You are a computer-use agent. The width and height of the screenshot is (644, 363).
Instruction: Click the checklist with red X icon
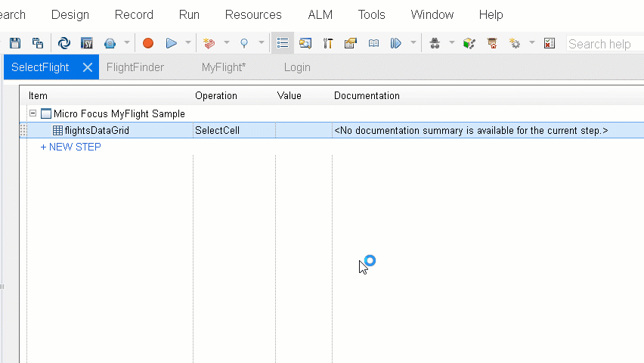pos(550,43)
